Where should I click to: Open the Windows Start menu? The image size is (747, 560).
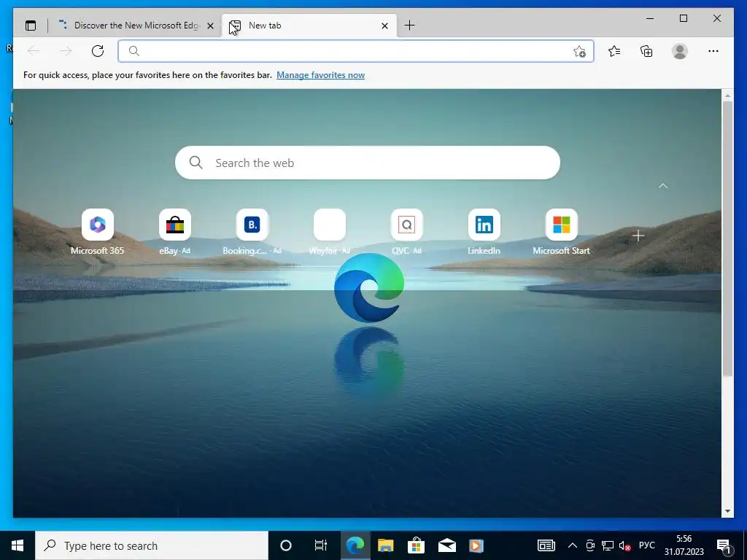(x=18, y=545)
